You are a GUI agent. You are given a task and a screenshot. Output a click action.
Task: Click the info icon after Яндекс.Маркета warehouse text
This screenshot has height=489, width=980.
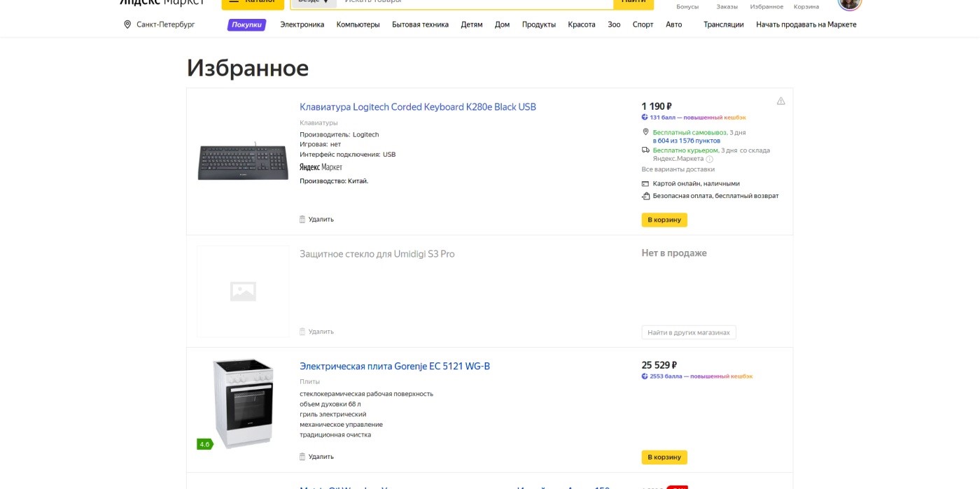point(709,159)
